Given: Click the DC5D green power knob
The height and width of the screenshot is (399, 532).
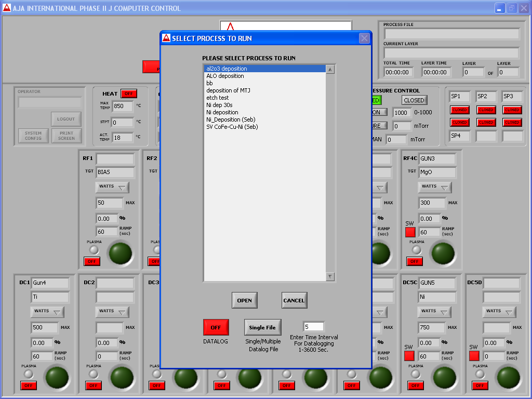Looking at the screenshot, I should [508, 378].
